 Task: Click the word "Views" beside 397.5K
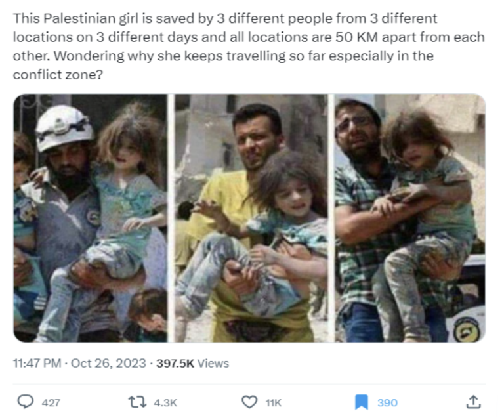click(x=213, y=363)
